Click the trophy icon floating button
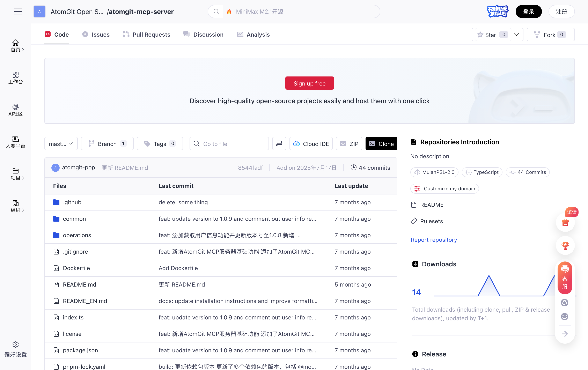 pyautogui.click(x=565, y=245)
